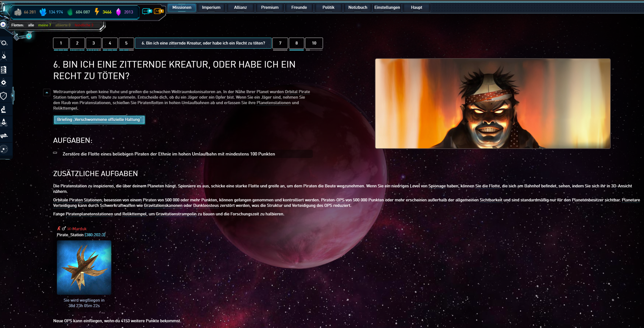Screen dimensions: 644x328
Task: Open the Notizbuch menu tab
Action: [x=358, y=7]
